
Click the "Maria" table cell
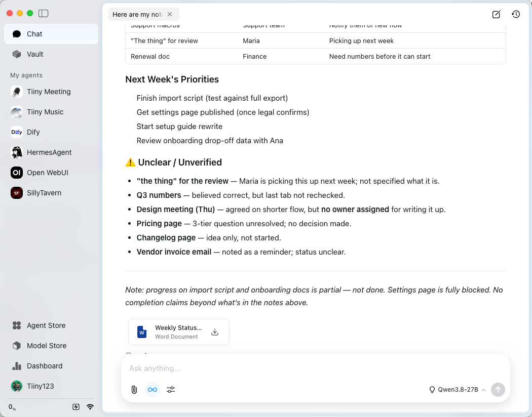click(251, 40)
